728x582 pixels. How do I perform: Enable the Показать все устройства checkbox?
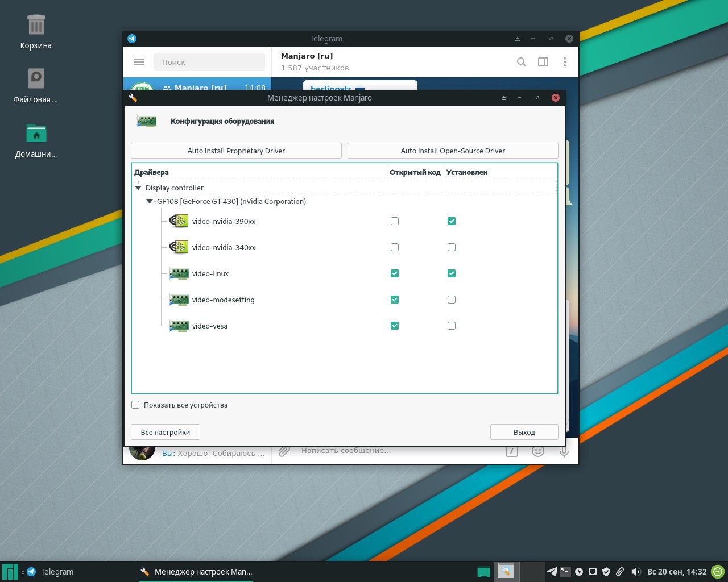[x=135, y=405]
